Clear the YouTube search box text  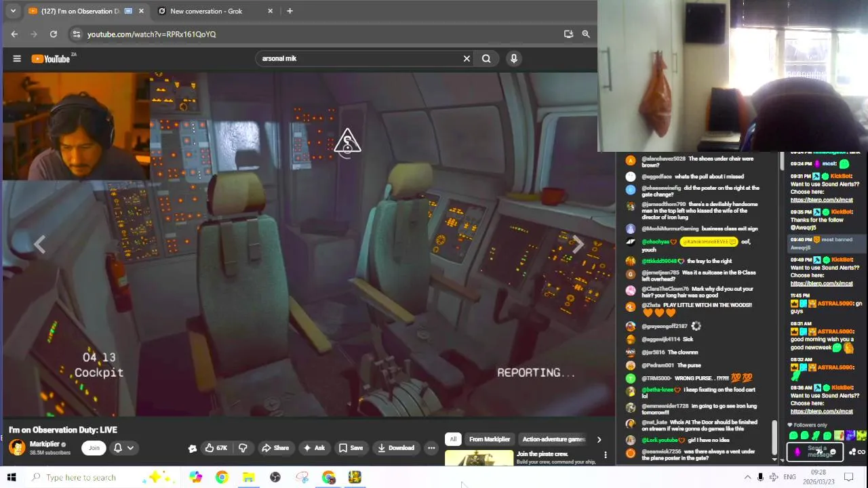coord(467,58)
